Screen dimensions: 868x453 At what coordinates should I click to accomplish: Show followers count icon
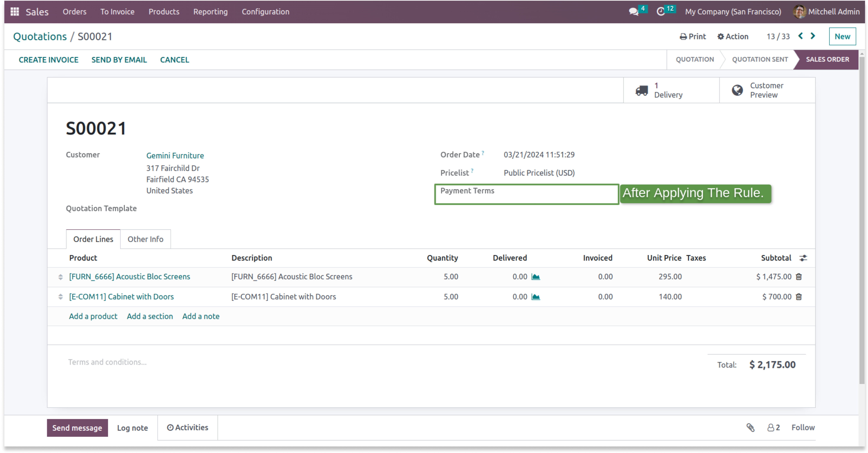[773, 428]
